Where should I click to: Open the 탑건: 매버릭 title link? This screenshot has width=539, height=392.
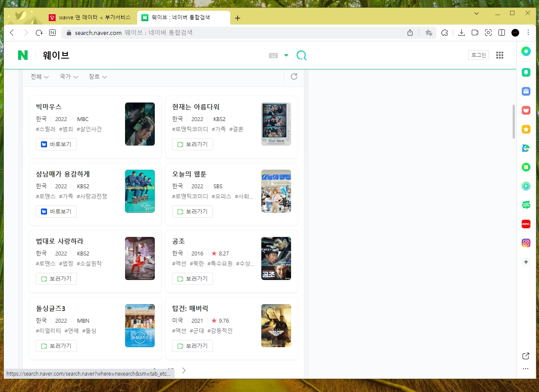click(x=190, y=308)
